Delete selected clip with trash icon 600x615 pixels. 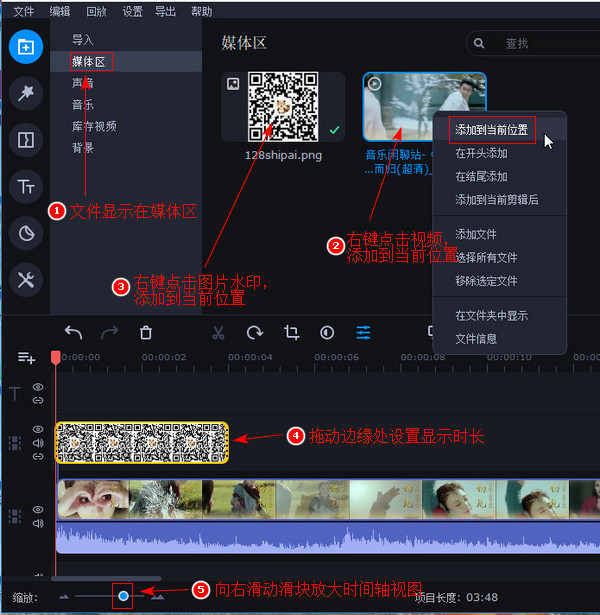click(x=146, y=333)
